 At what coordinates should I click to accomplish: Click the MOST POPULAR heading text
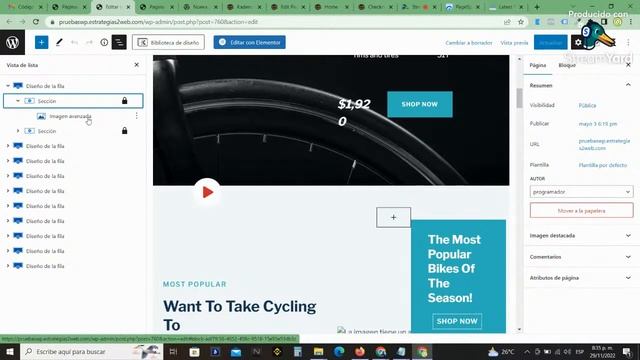[x=195, y=284]
